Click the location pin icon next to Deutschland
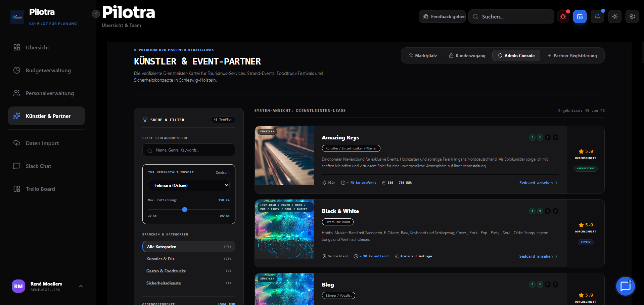The width and height of the screenshot is (644, 305). pyautogui.click(x=324, y=256)
